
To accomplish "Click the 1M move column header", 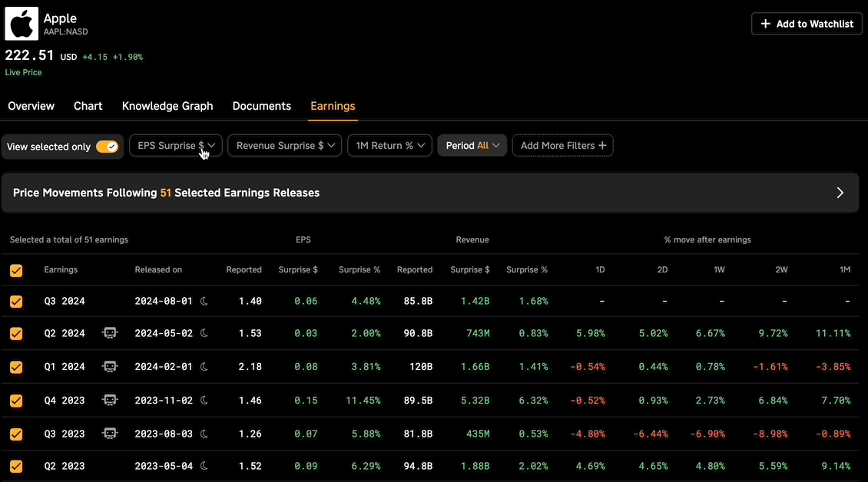I will click(x=845, y=270).
